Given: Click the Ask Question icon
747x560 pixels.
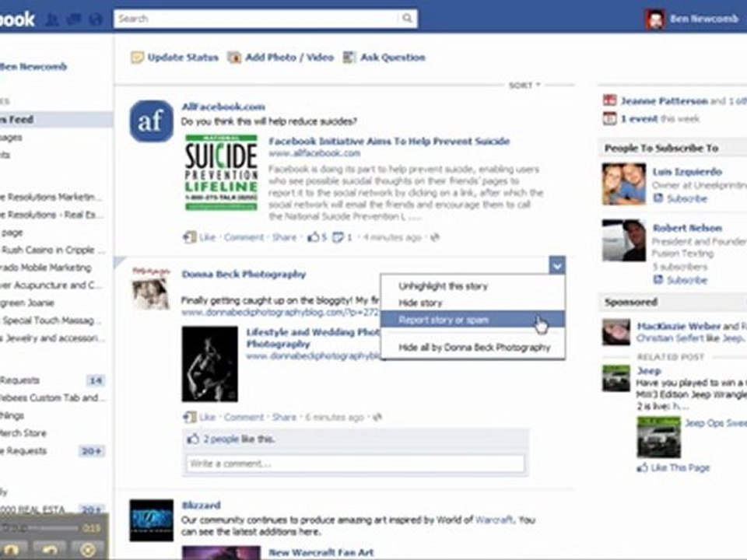Looking at the screenshot, I should click(x=349, y=58).
